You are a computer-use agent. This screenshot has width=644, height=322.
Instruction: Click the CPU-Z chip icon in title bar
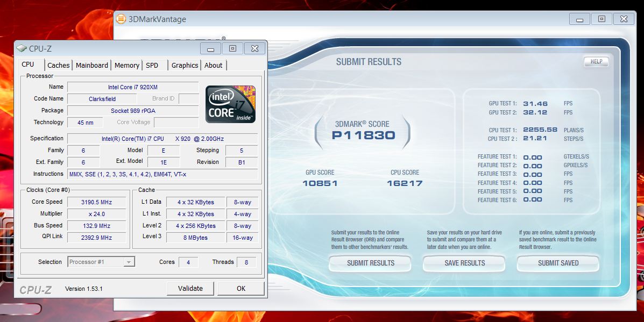(22, 48)
